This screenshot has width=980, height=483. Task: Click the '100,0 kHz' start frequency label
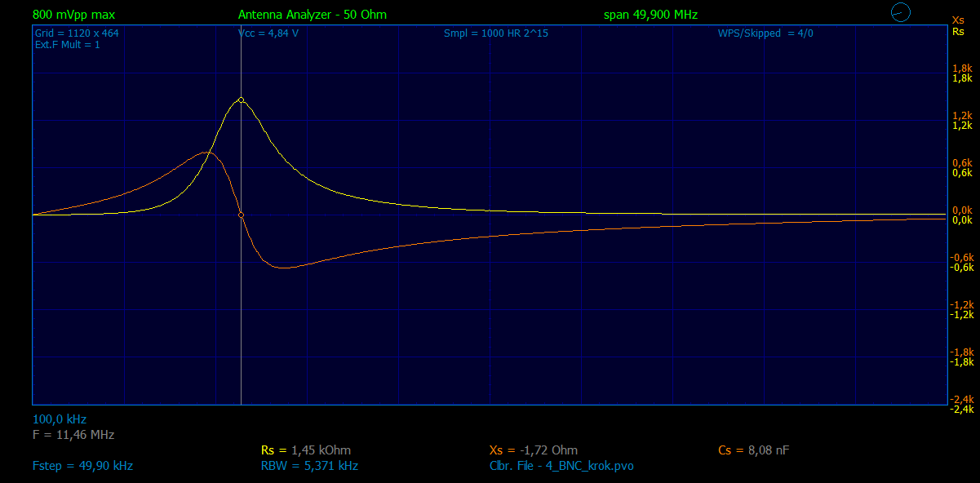pyautogui.click(x=60, y=419)
